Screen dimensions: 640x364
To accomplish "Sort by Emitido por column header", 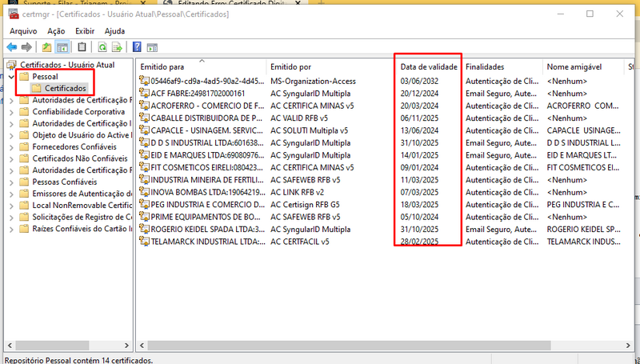I will pyautogui.click(x=331, y=67).
